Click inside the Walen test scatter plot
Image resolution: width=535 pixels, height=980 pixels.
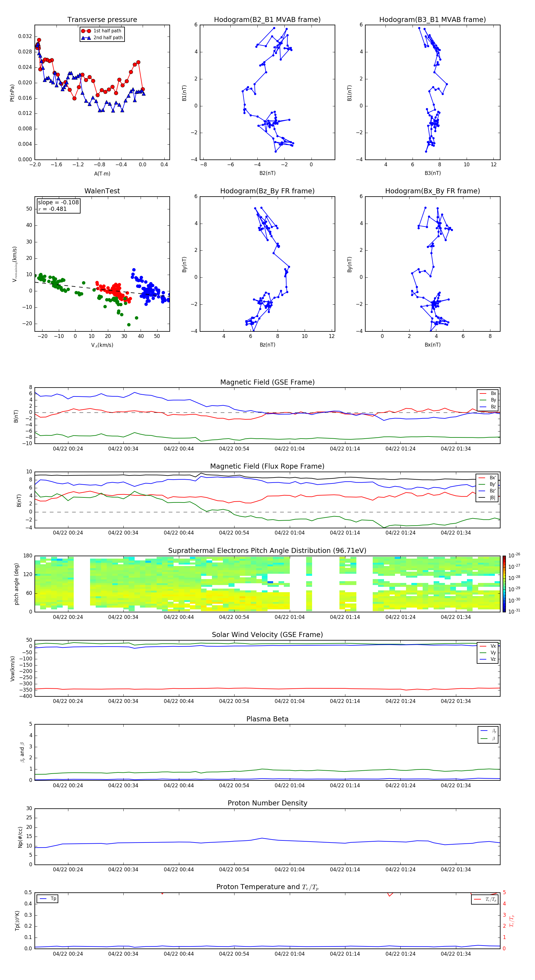[x=102, y=264]
